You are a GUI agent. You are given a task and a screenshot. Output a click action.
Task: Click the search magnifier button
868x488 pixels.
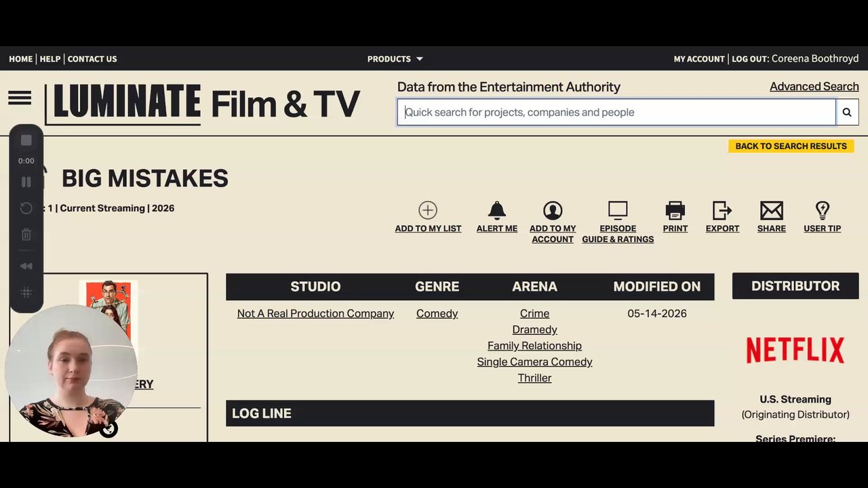[847, 113]
